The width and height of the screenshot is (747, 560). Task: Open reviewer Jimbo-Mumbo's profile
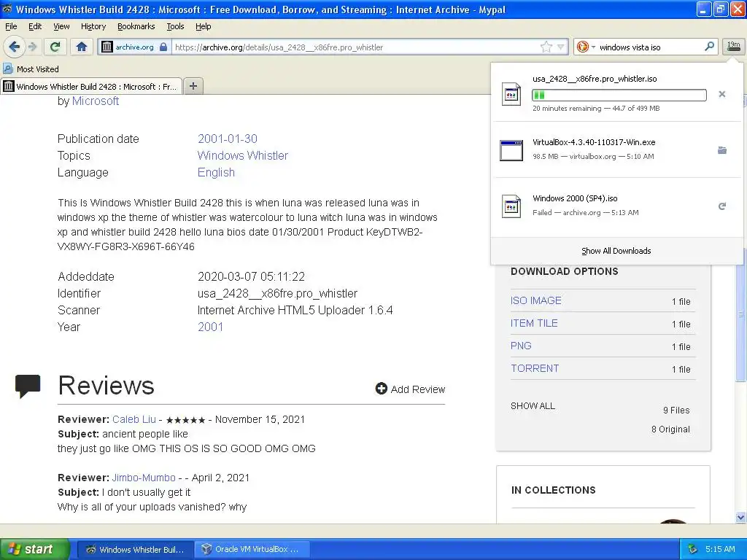144,478
